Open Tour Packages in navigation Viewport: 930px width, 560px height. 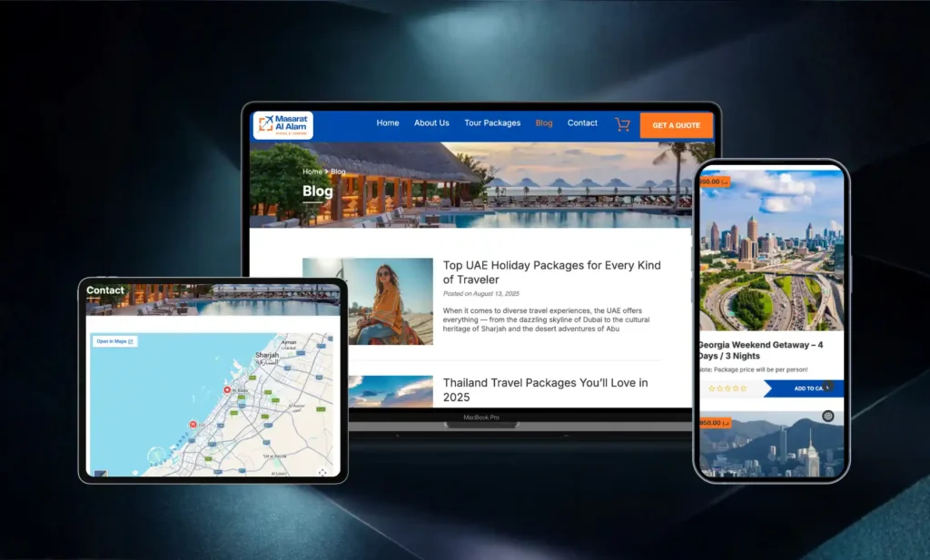pyautogui.click(x=492, y=123)
